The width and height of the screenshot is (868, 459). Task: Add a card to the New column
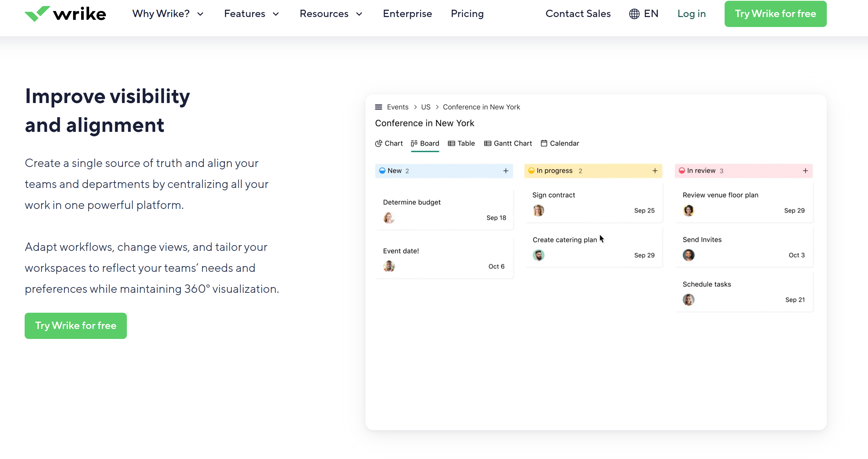click(x=506, y=171)
